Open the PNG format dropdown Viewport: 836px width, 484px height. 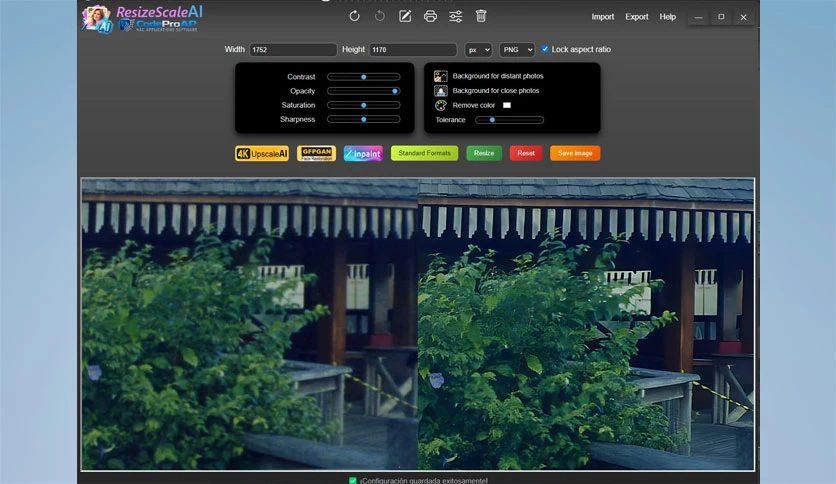[517, 50]
